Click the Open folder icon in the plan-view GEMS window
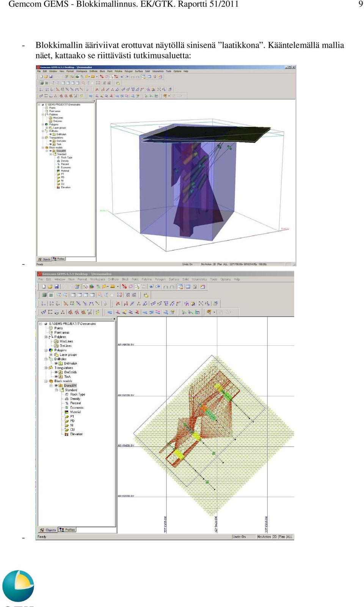 50,287
